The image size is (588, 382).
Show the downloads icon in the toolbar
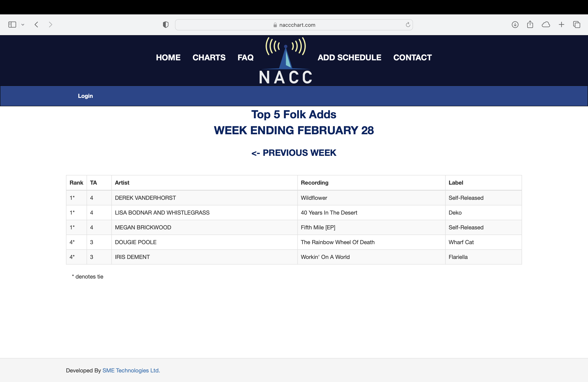(515, 25)
